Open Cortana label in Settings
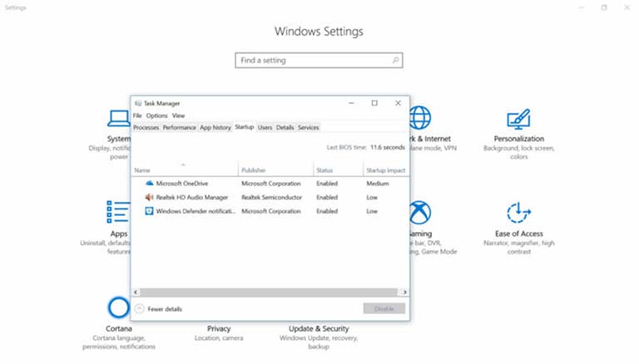 click(x=119, y=328)
